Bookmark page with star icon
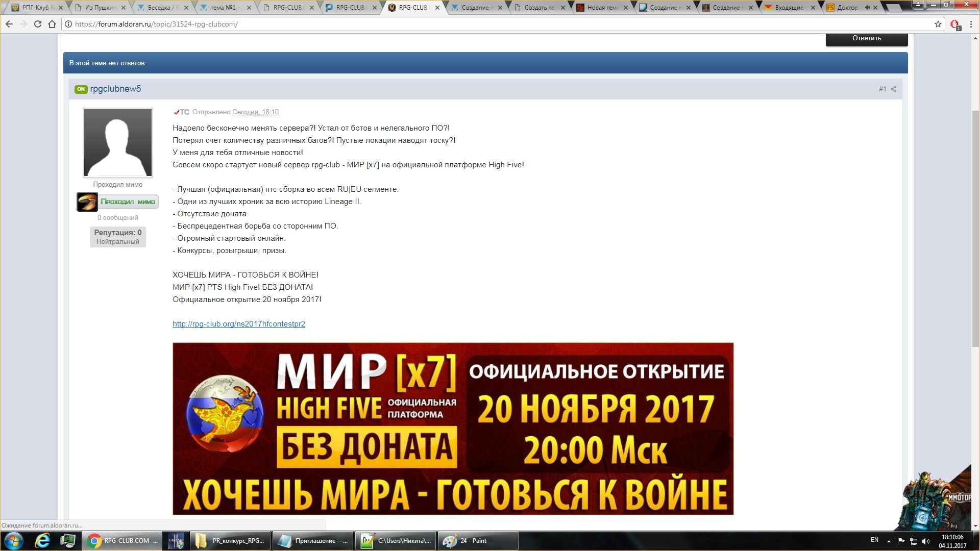The height and width of the screenshot is (551, 980). [x=938, y=24]
